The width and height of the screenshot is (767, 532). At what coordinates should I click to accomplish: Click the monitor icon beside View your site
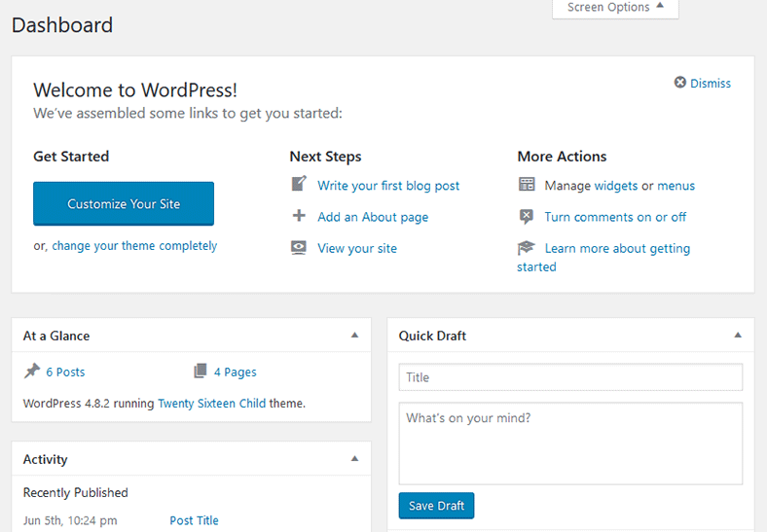pyautogui.click(x=299, y=247)
